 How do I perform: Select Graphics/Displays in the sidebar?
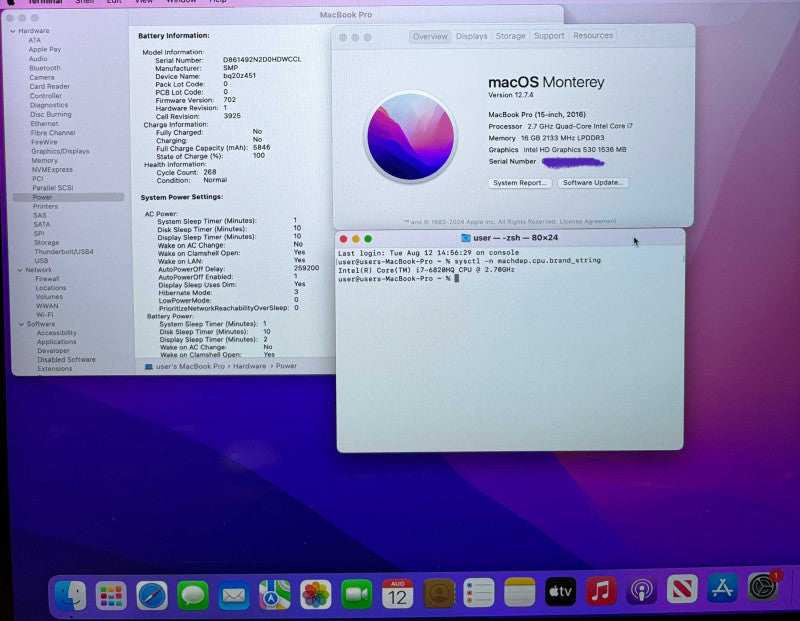point(60,152)
